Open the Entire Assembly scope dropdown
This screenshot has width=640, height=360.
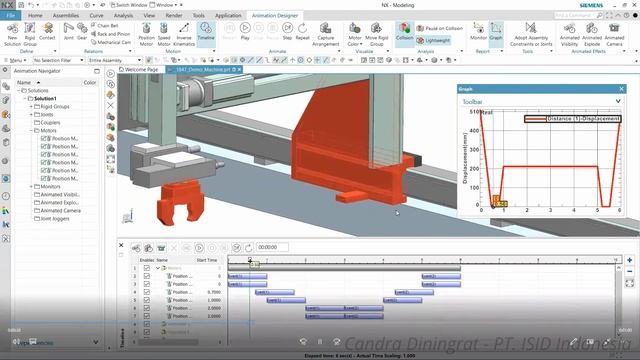(115, 60)
